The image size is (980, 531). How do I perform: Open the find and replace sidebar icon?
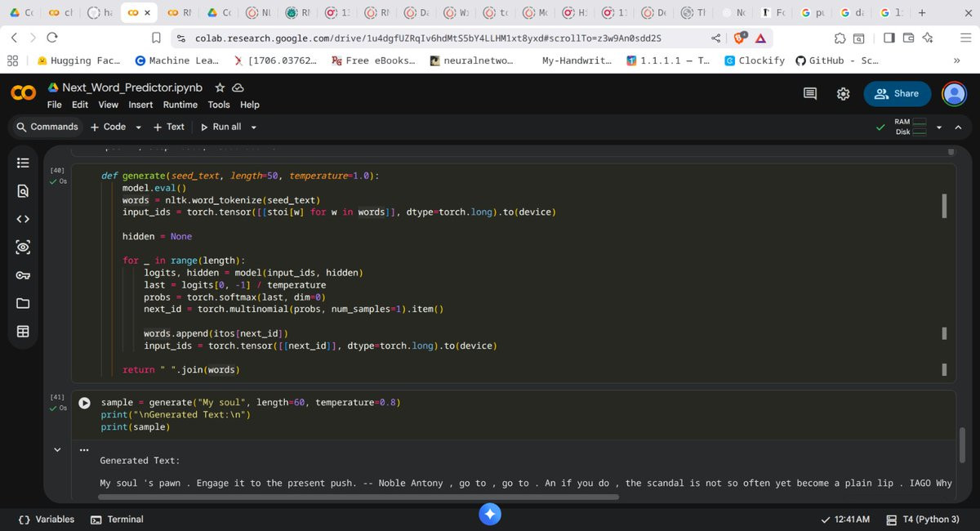pyautogui.click(x=23, y=191)
